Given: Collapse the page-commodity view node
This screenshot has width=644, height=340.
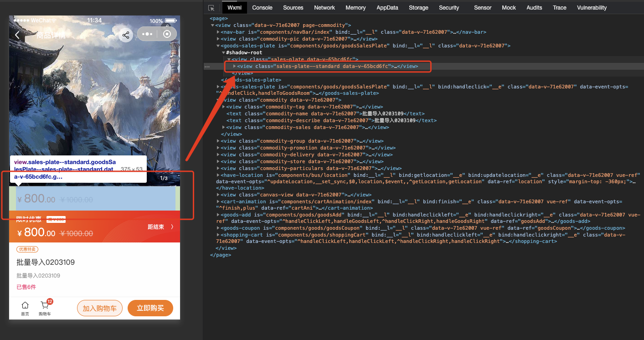Looking at the screenshot, I should coord(212,26).
